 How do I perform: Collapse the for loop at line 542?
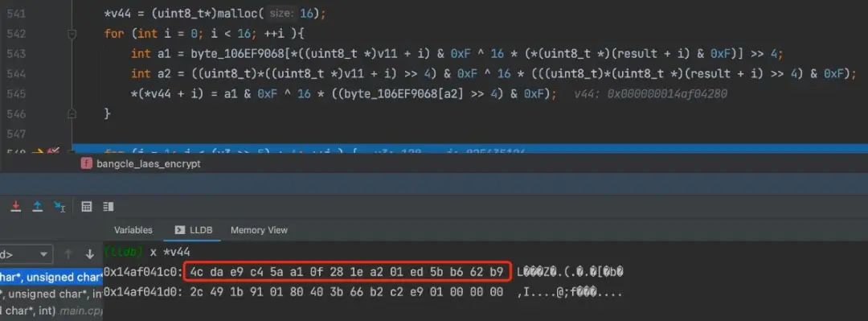coord(72,34)
